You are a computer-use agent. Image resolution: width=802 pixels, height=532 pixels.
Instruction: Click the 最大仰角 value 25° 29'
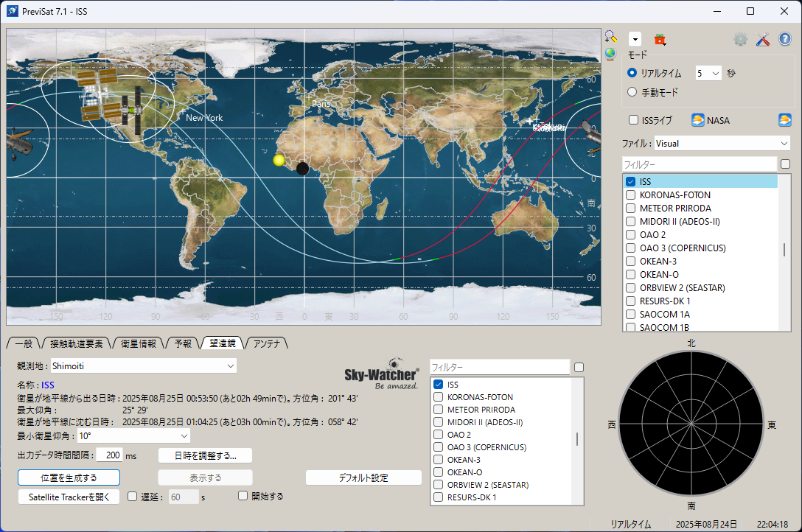coord(135,410)
